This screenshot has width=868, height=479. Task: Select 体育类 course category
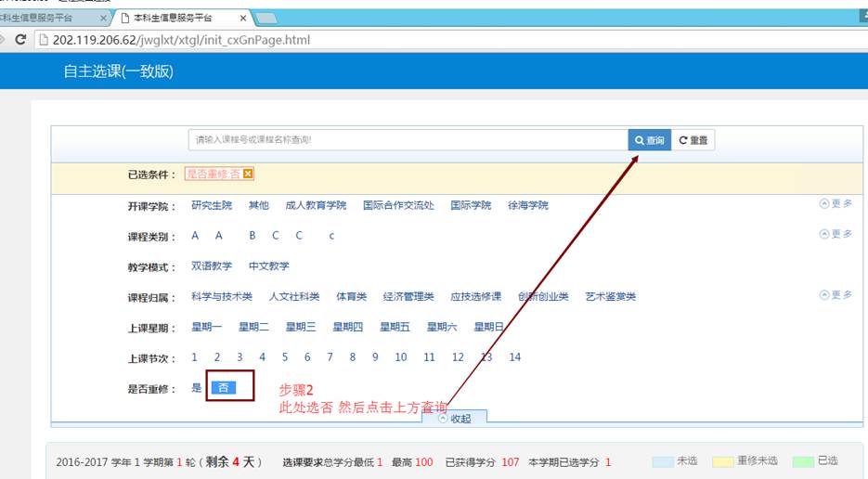[351, 297]
